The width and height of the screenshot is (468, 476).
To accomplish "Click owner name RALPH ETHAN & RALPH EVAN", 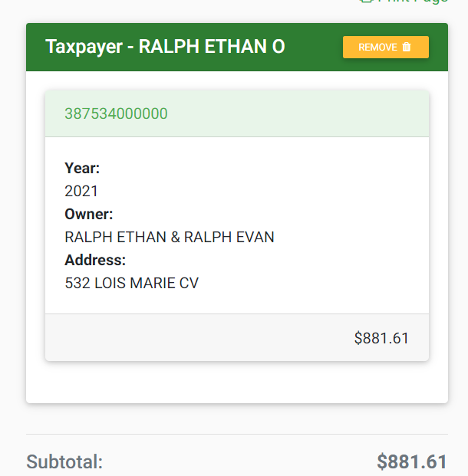I will click(170, 237).
